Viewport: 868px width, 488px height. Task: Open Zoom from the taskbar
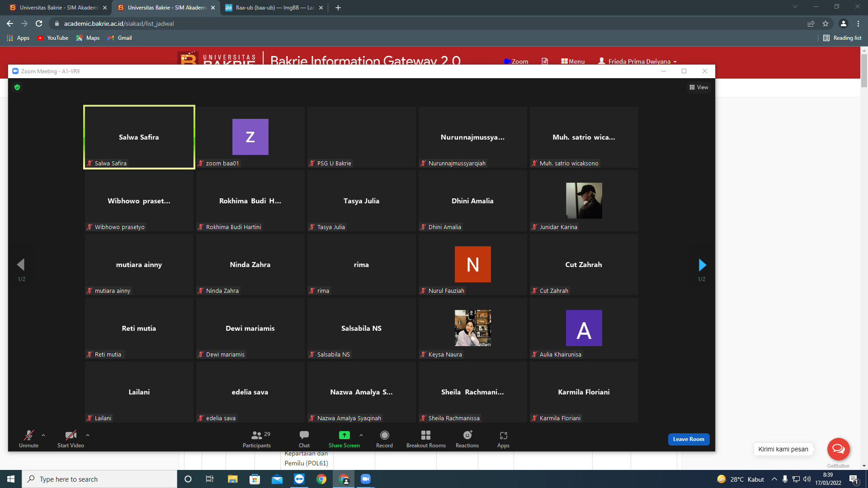pos(366,479)
